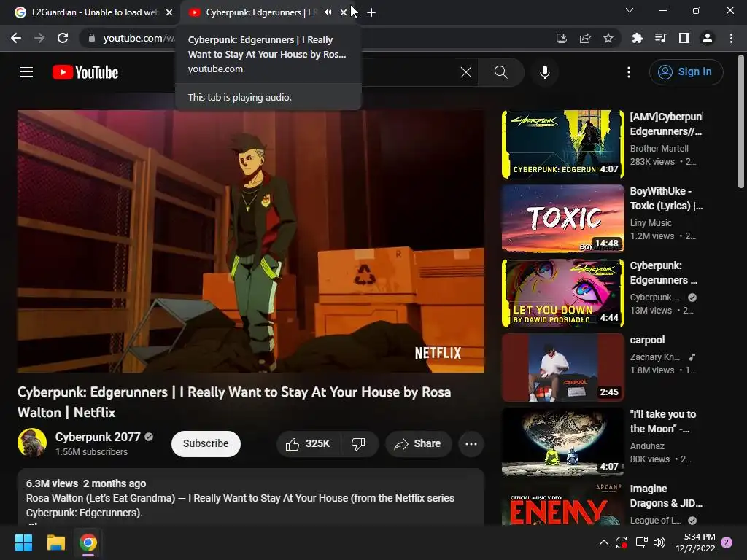The height and width of the screenshot is (560, 747).
Task: Click the address bar URL
Action: coord(139,38)
